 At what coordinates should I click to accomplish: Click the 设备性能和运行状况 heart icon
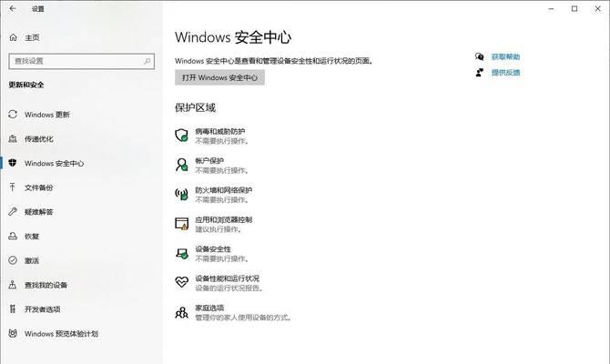click(x=182, y=281)
